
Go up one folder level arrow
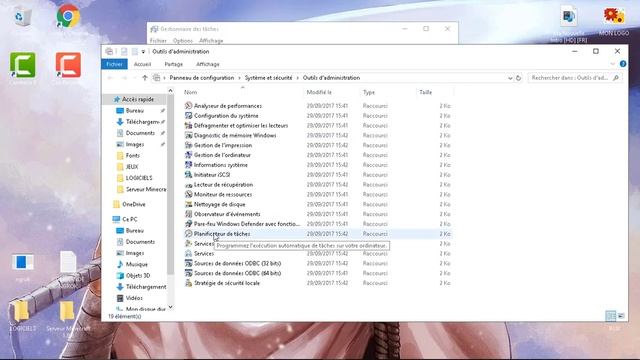tap(144, 78)
